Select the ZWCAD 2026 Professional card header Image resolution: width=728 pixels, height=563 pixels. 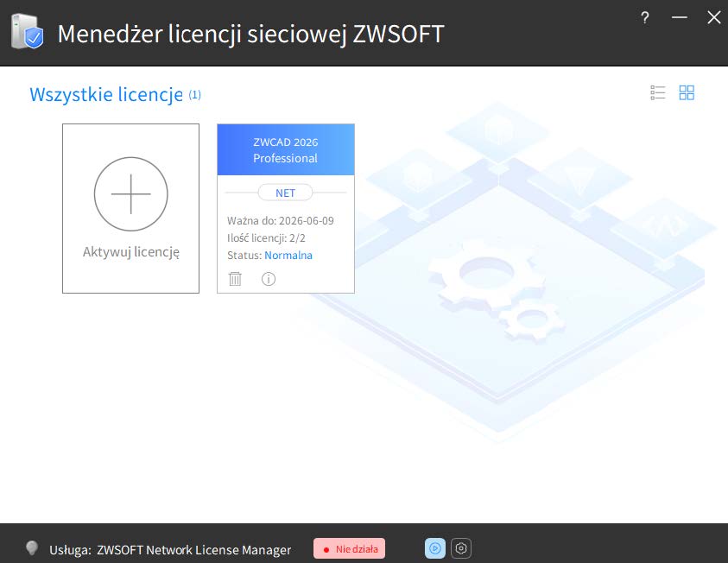(x=286, y=149)
